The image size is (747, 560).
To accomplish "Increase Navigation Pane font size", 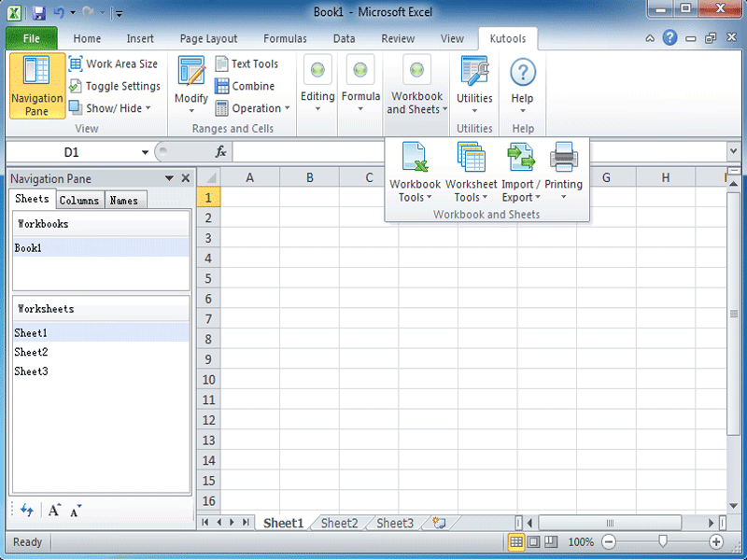I will tap(54, 511).
